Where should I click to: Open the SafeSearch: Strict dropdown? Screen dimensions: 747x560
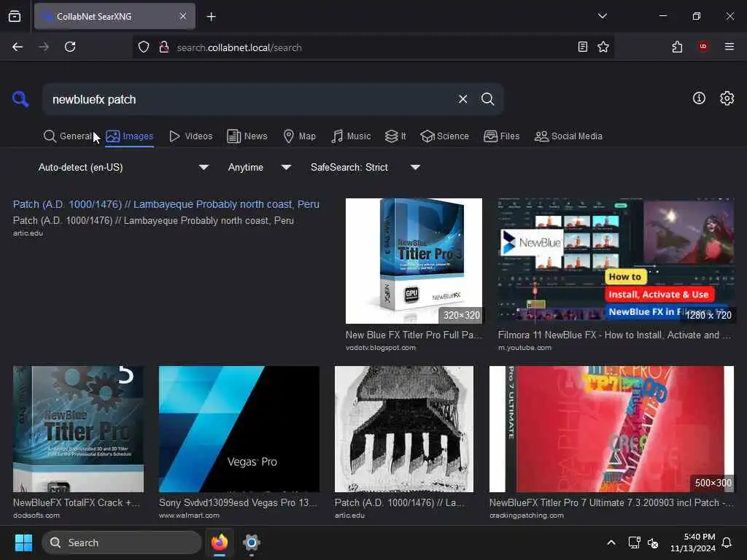click(x=365, y=167)
